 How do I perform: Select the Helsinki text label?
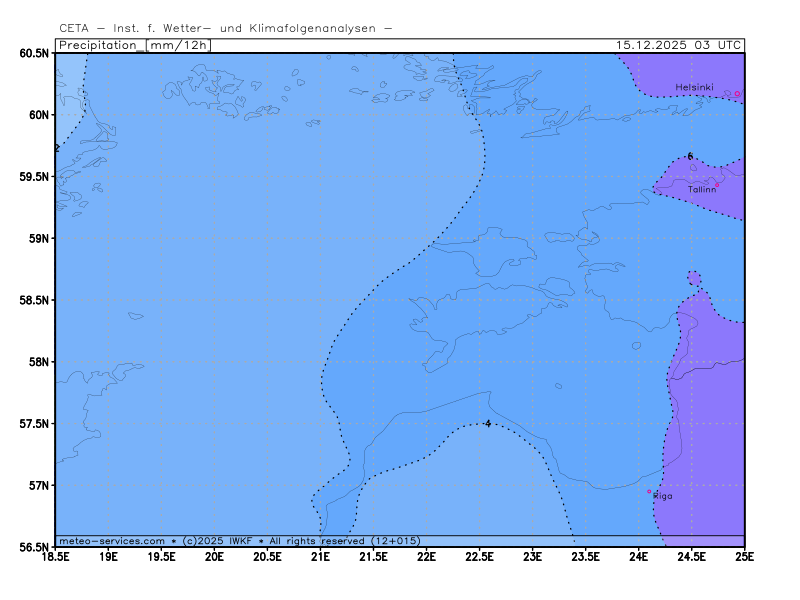[x=694, y=87]
